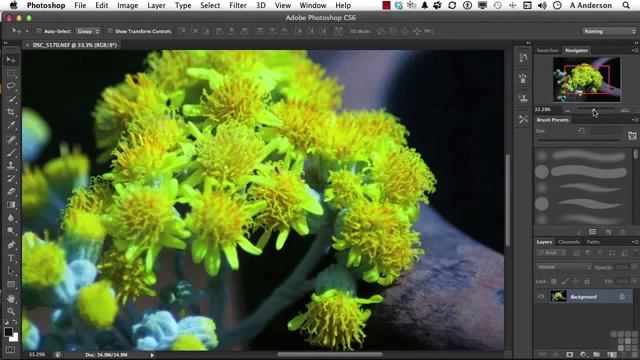Switch to the Paths tab

click(x=593, y=242)
